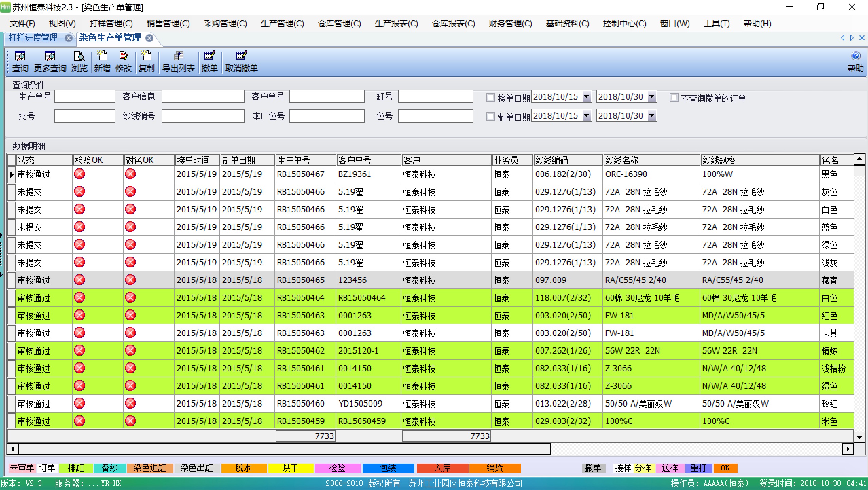Switch to the 打样进度管理 tab
This screenshot has height=490, width=868.
coord(33,38)
